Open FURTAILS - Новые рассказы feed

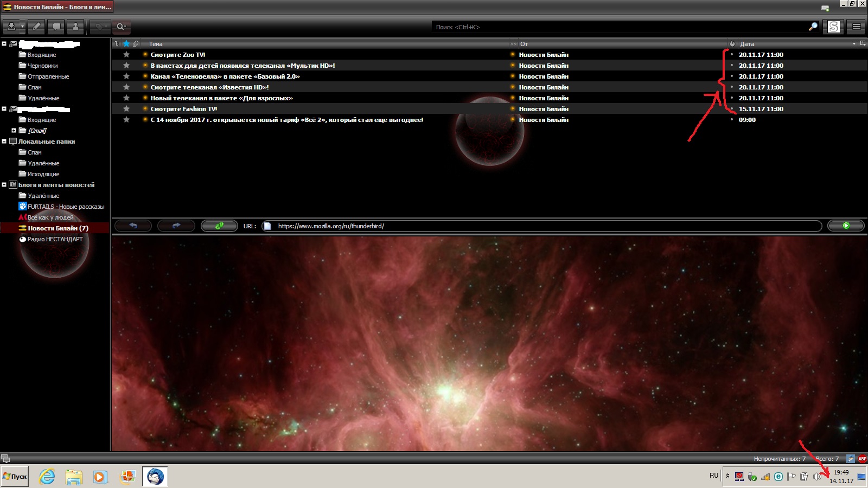coord(61,207)
